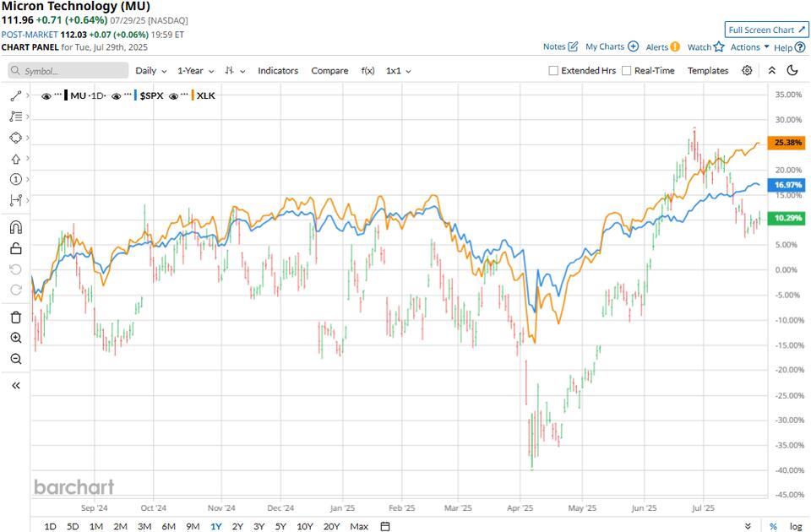Open the 1-Year period dropdown
The image size is (811, 532).
click(195, 70)
